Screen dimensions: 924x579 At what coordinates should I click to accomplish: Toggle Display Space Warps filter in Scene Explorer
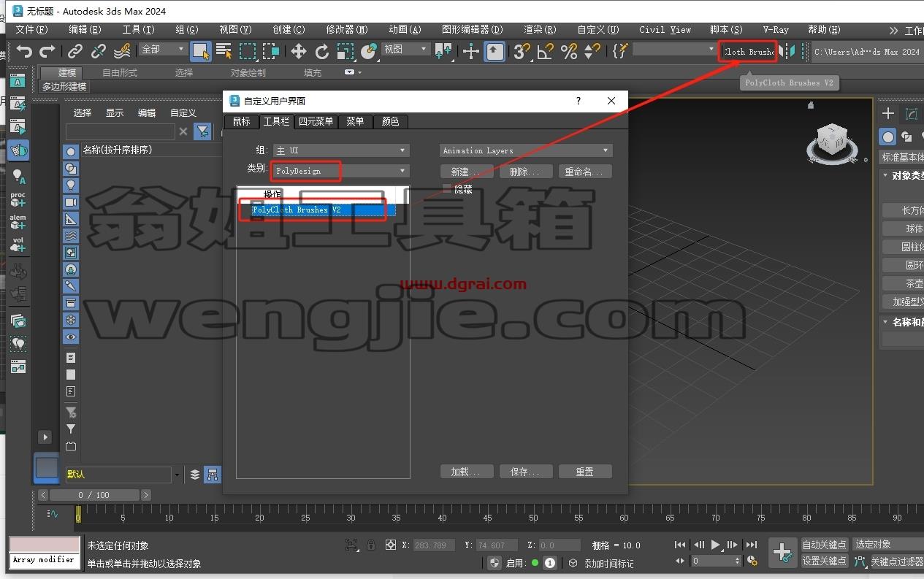pos(71,236)
